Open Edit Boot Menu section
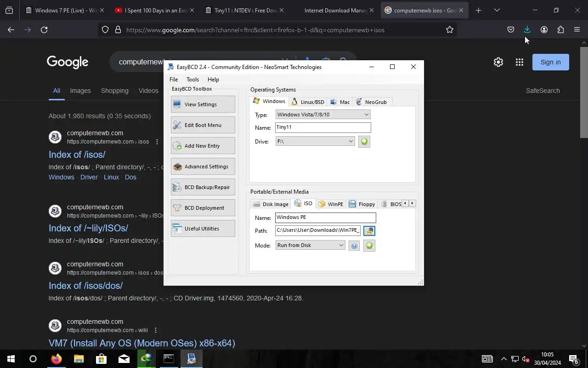Screen dimensions: 588x368 pyautogui.click(x=203, y=125)
